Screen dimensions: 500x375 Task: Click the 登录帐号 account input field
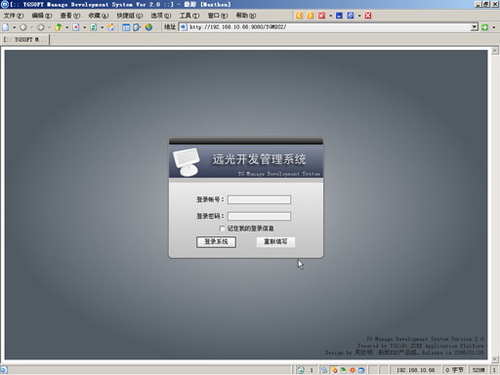coord(259,200)
